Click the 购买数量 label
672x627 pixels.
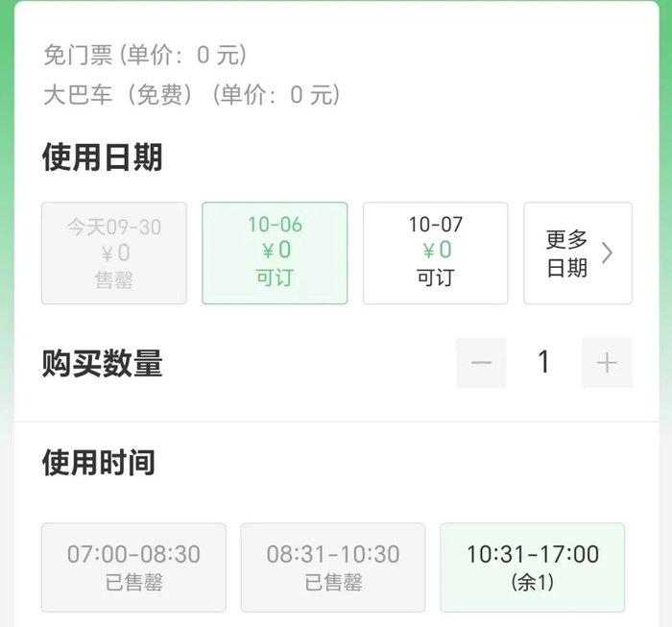[102, 363]
